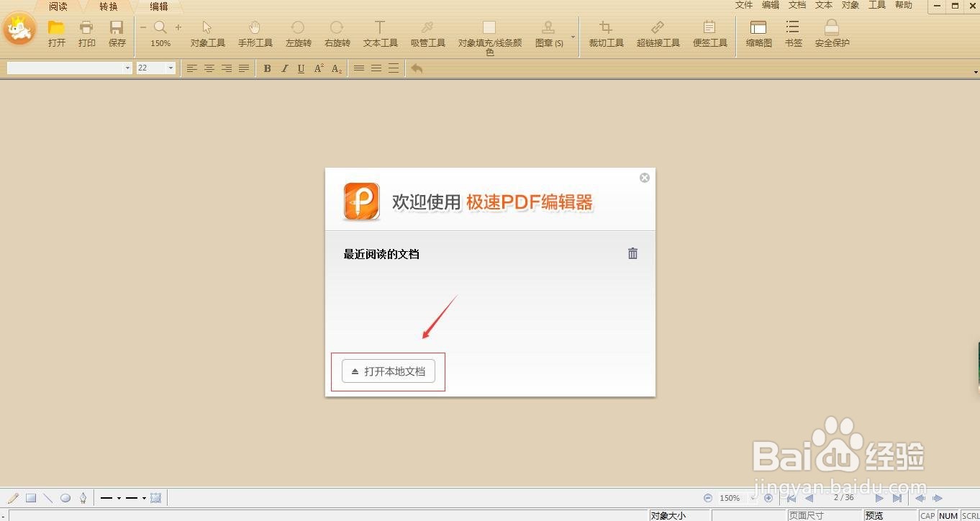Click the page number field 2 / 36
The height and width of the screenshot is (521, 980).
click(843, 497)
